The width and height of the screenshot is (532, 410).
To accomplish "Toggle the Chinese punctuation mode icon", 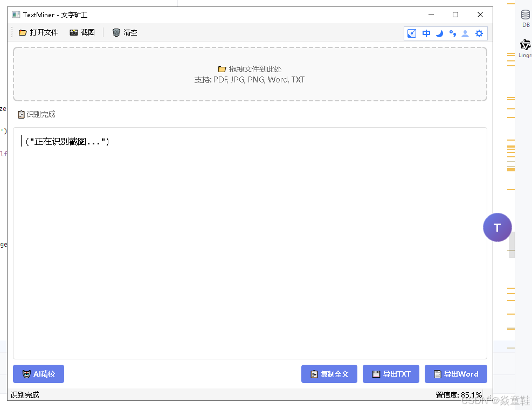I will pos(452,33).
